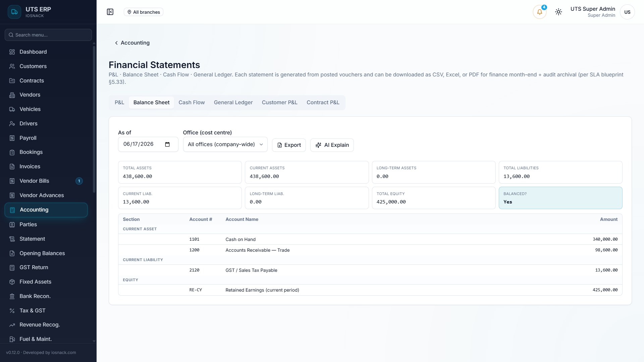The width and height of the screenshot is (644, 362).
Task: Switch to the P&L tab
Action: [x=119, y=103]
